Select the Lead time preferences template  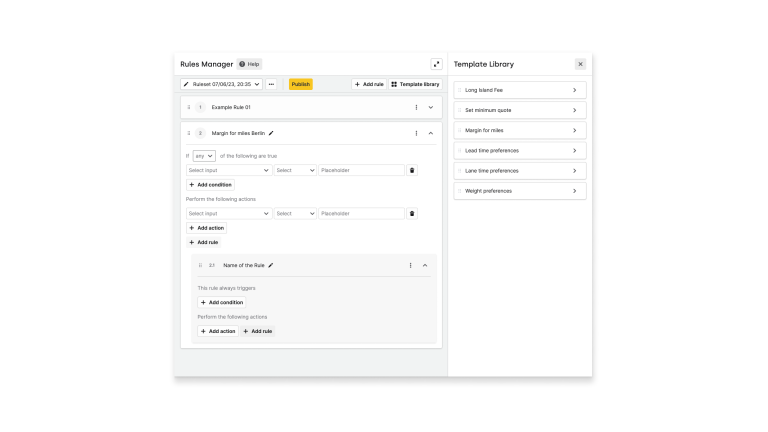[x=520, y=150]
